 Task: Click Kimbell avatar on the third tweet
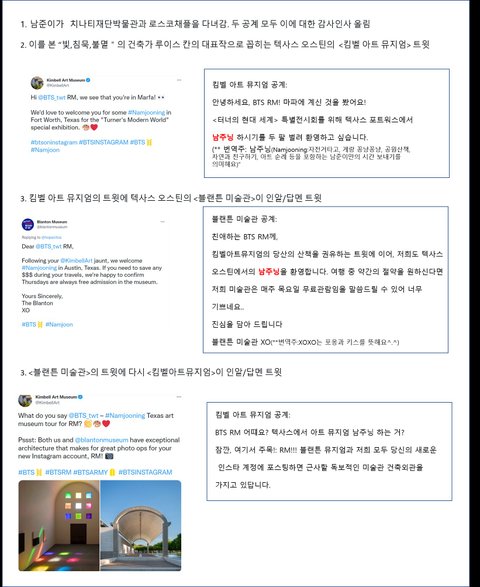pyautogui.click(x=25, y=399)
